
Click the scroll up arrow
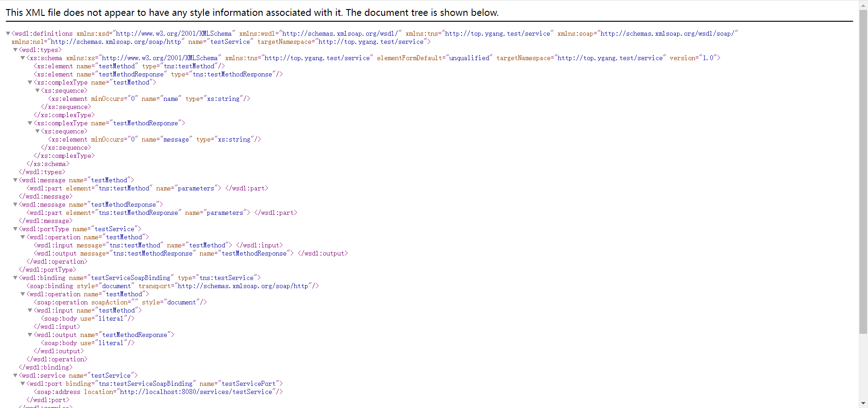tap(863, 5)
